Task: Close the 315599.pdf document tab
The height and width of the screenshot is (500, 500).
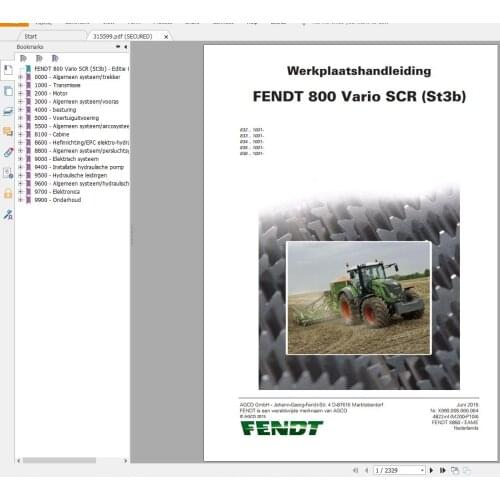Action: (x=166, y=37)
